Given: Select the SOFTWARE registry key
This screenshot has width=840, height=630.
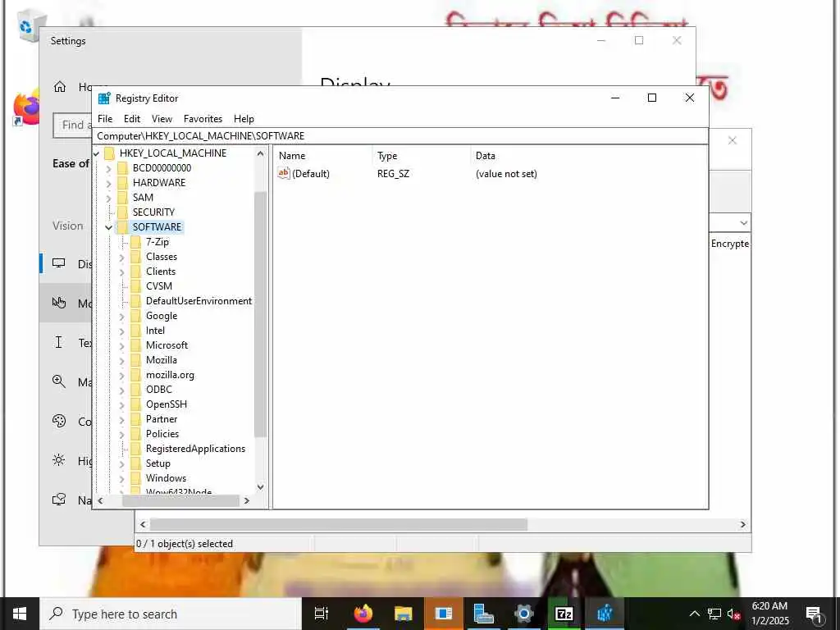Looking at the screenshot, I should coord(157,227).
